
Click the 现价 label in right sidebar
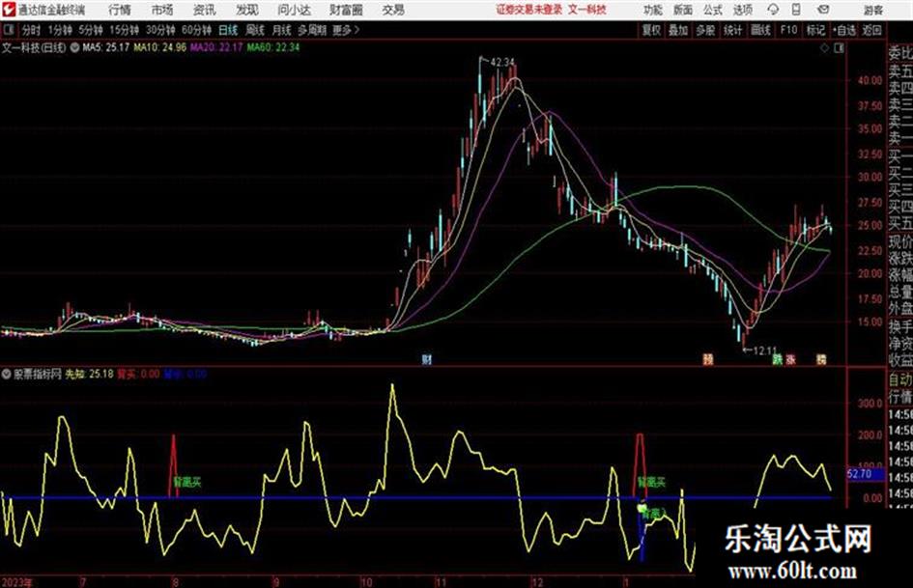click(900, 241)
